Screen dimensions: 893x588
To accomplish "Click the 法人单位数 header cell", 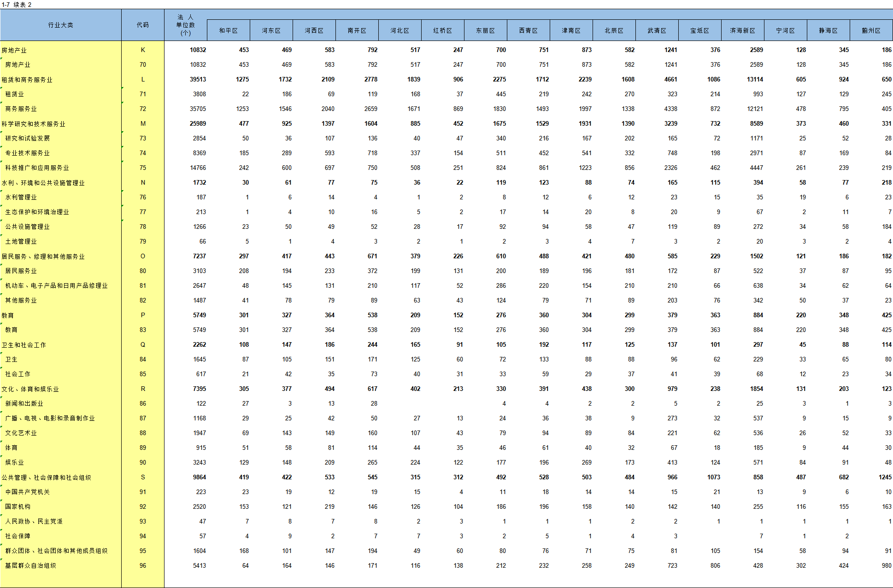I will pos(186,25).
